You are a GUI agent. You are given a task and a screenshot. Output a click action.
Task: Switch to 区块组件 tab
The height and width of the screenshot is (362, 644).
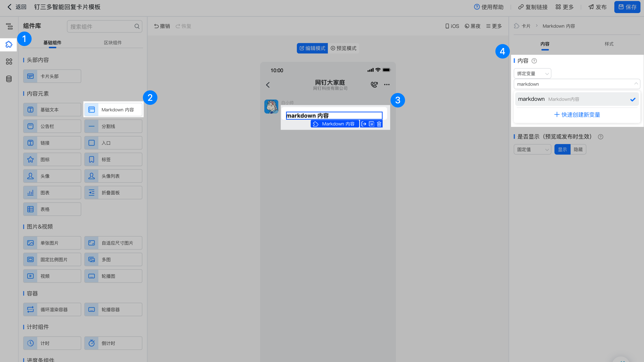pyautogui.click(x=113, y=43)
